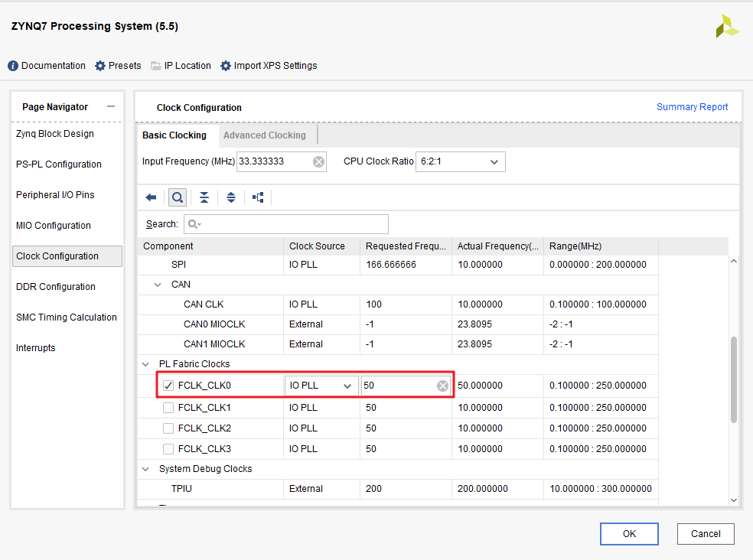This screenshot has width=753, height=560.
Task: Click the scrollbar up arrow
Action: [x=733, y=262]
